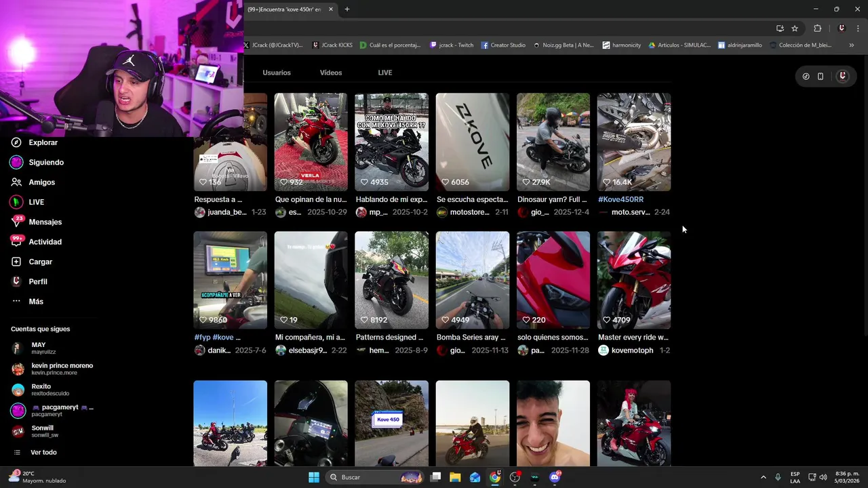Click the #Kove450RR hashtag caption
868x488 pixels.
620,199
